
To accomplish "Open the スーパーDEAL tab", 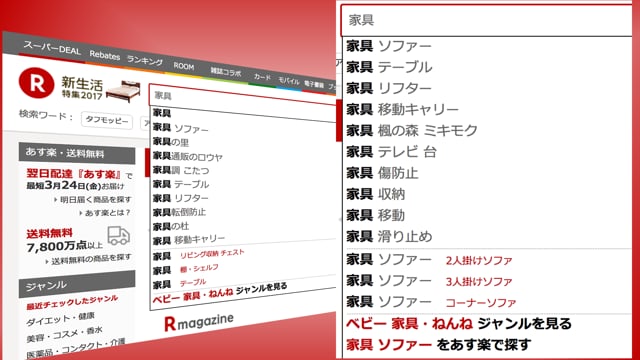I will pyautogui.click(x=52, y=48).
